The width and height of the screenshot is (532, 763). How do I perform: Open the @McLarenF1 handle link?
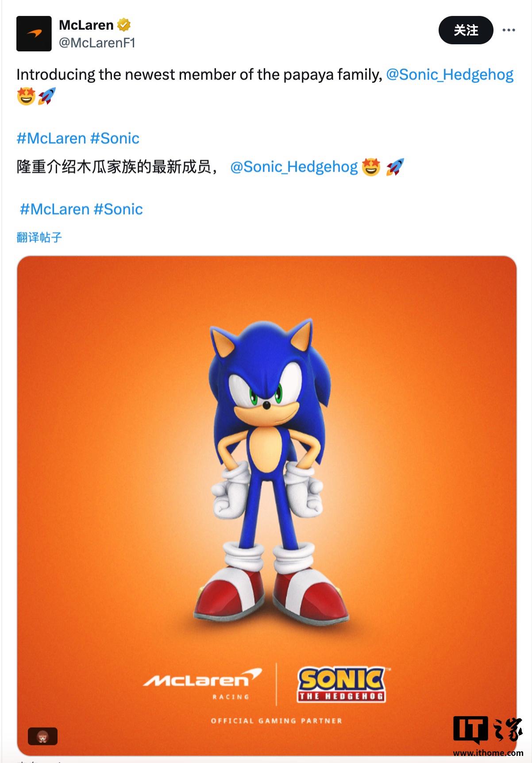(x=97, y=43)
